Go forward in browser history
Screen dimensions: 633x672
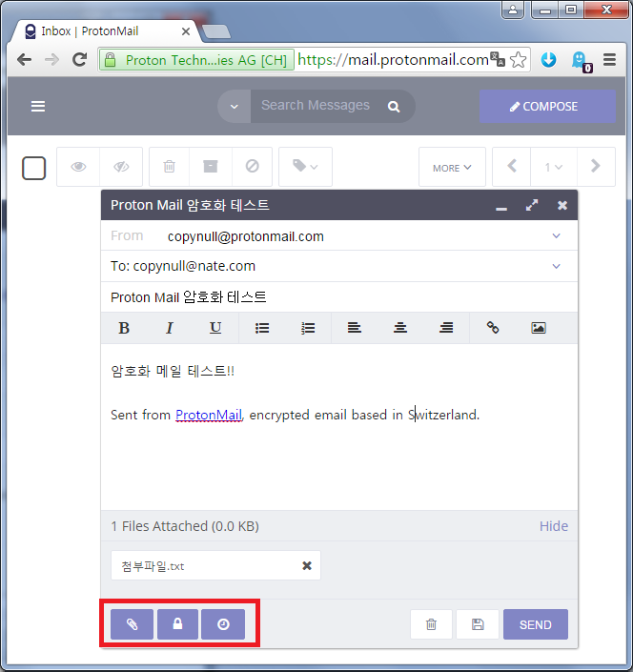pos(51,59)
